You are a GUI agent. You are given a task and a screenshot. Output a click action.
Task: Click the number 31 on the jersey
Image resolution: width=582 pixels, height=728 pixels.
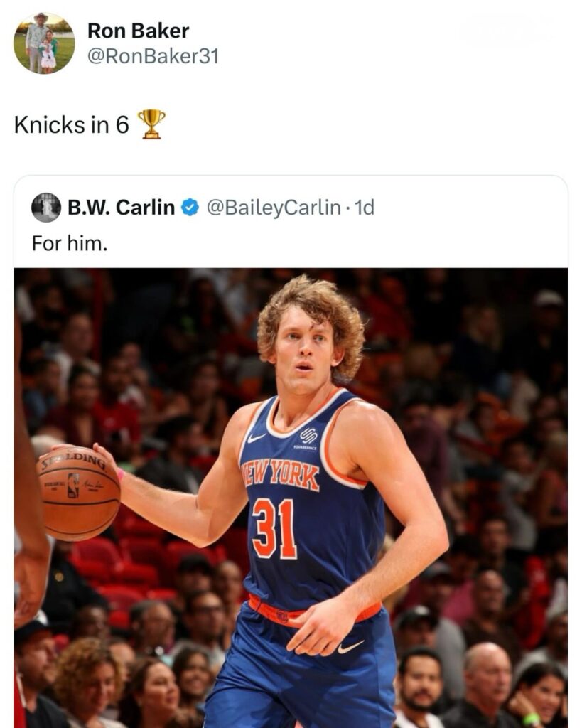[x=274, y=528]
